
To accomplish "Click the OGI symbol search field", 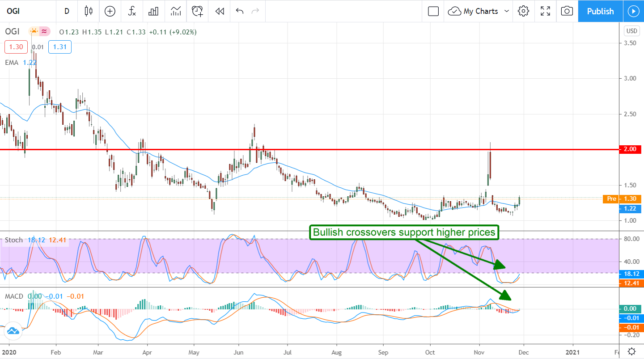I will point(18,11).
